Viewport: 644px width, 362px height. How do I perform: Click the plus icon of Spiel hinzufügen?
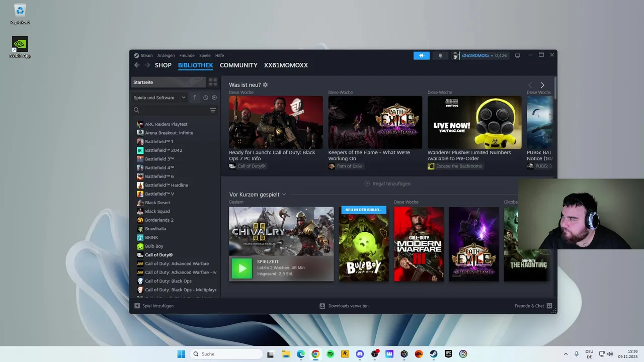click(x=137, y=306)
